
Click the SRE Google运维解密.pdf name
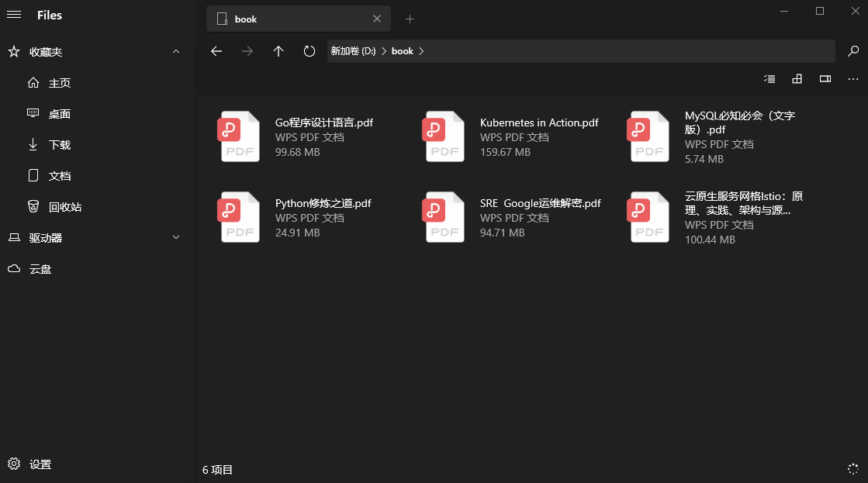(x=541, y=204)
